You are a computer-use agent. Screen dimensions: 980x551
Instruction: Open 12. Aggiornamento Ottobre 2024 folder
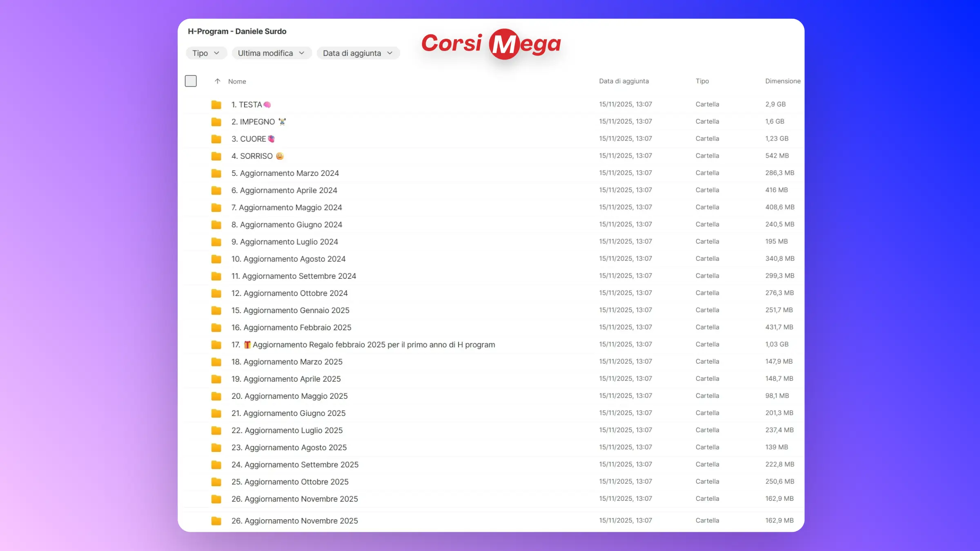[289, 293]
